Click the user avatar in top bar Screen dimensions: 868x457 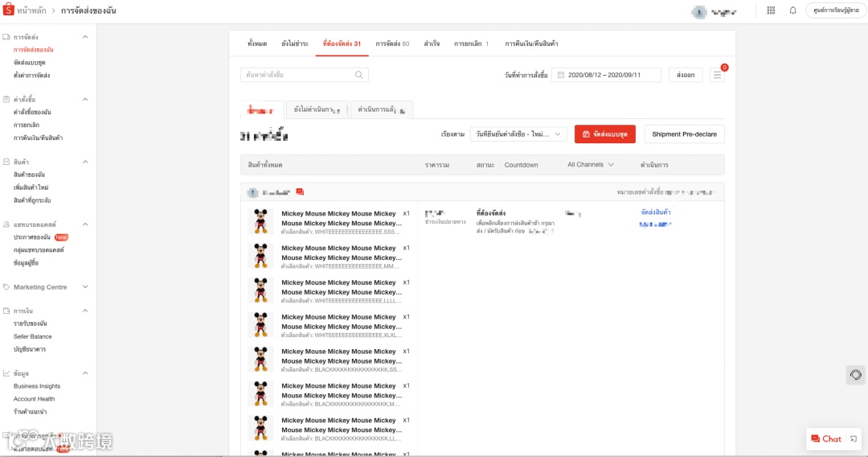pyautogui.click(x=699, y=11)
